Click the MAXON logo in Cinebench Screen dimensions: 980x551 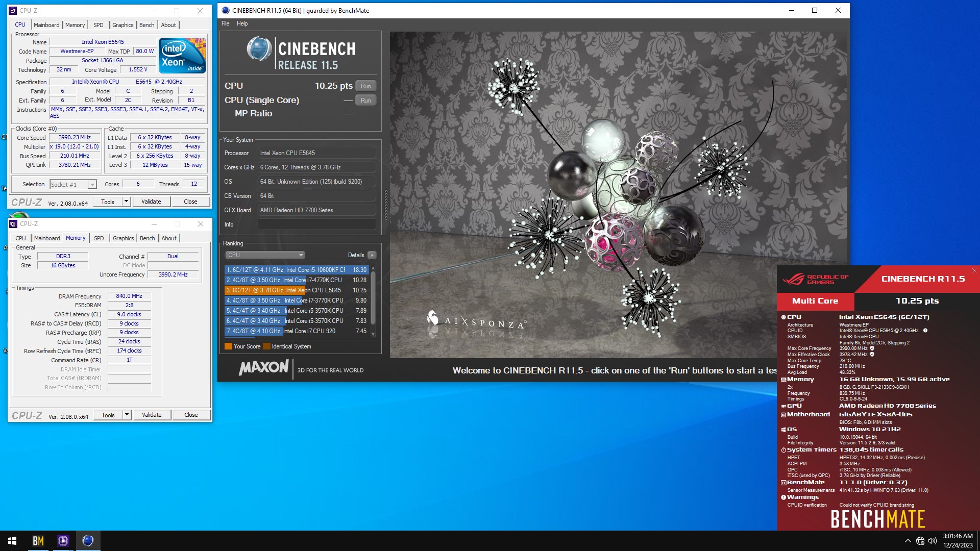click(264, 367)
